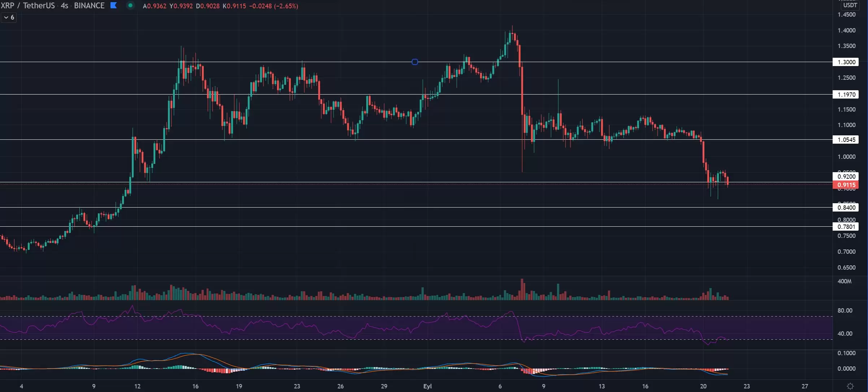868x392 pixels.
Task: Click the red current price label 0.9115
Action: tap(846, 185)
